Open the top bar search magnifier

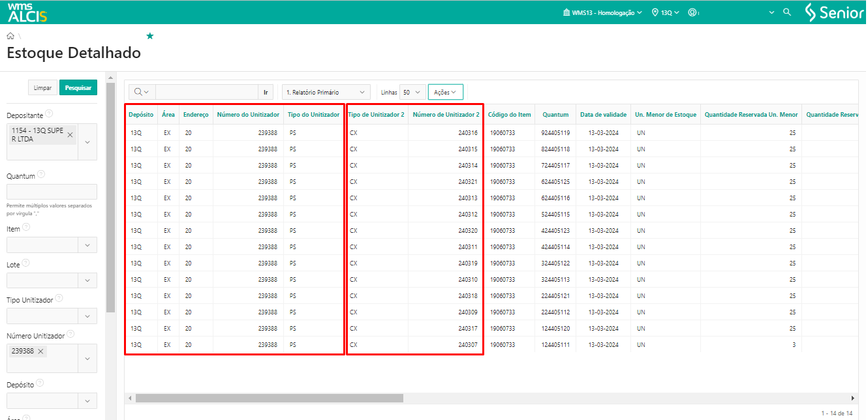[x=787, y=12]
